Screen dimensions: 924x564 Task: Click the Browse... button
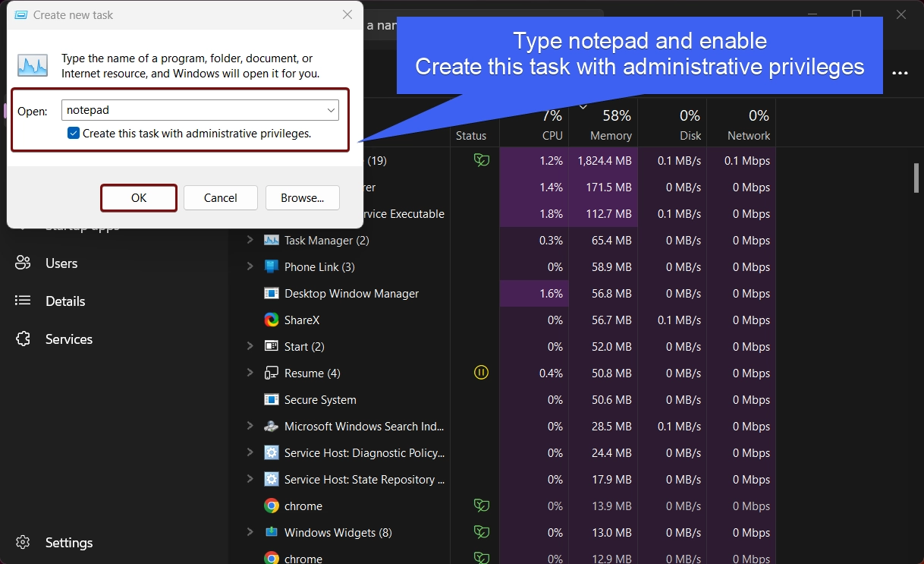pos(303,198)
